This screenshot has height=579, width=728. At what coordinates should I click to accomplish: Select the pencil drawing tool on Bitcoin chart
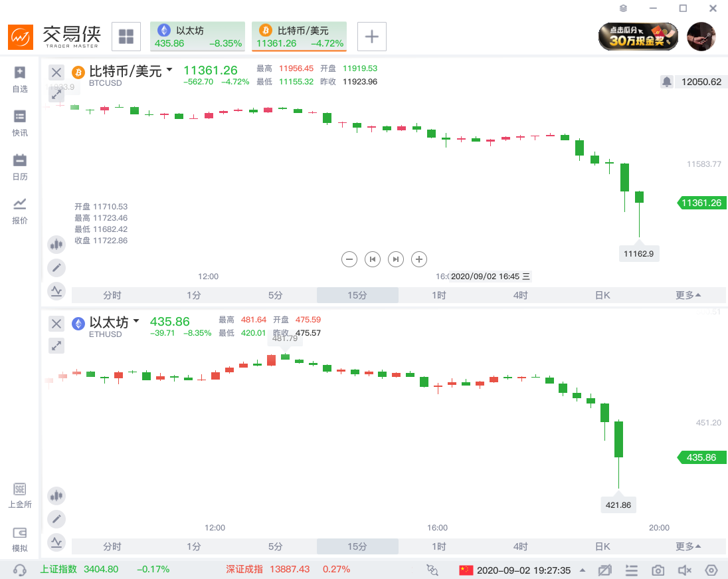[56, 267]
